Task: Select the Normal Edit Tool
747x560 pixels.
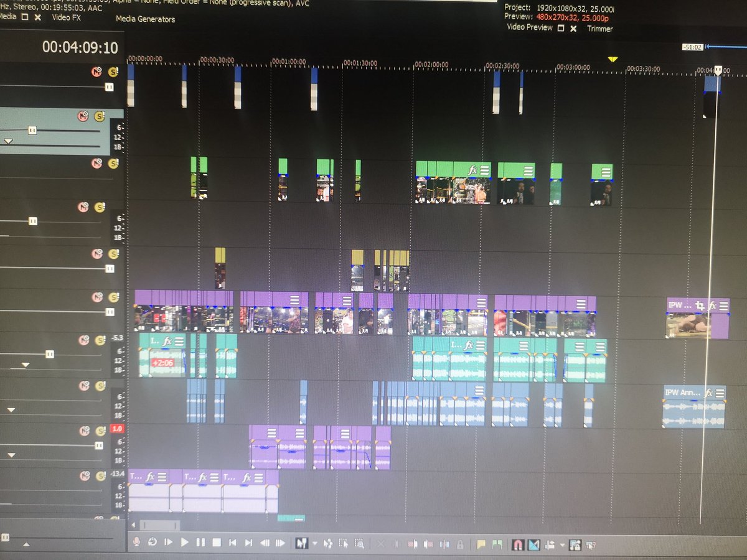Action: point(302,543)
